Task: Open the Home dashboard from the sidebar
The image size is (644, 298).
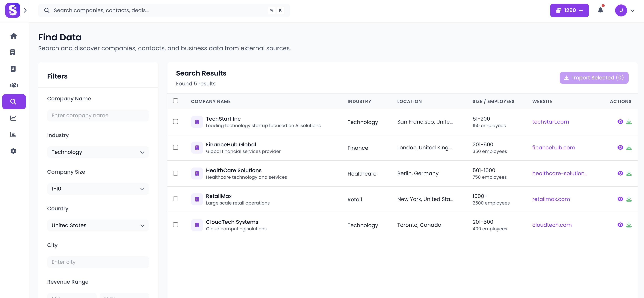Action: point(14,36)
